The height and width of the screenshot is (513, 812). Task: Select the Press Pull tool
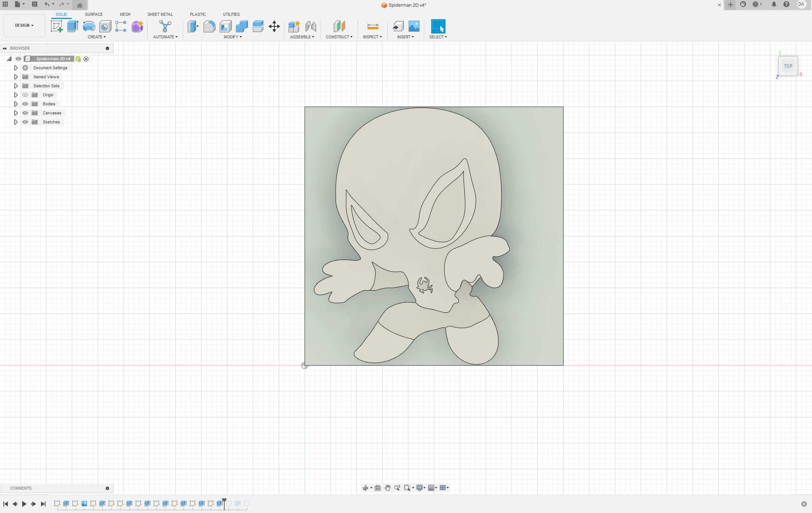point(193,26)
